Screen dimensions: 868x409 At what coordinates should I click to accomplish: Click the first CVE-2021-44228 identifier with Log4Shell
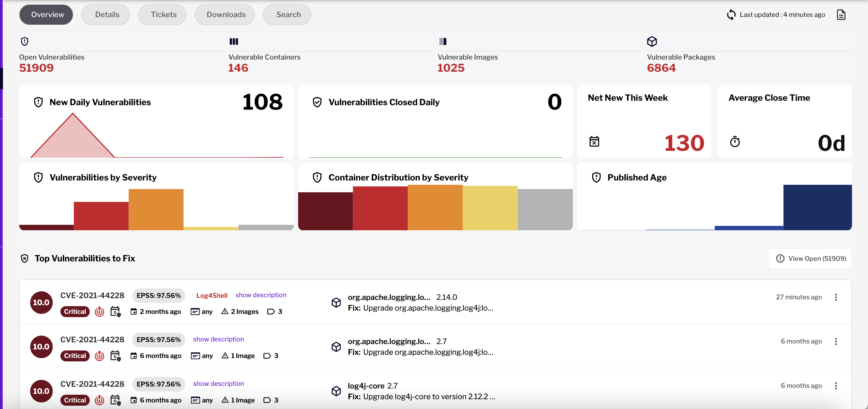tap(92, 295)
